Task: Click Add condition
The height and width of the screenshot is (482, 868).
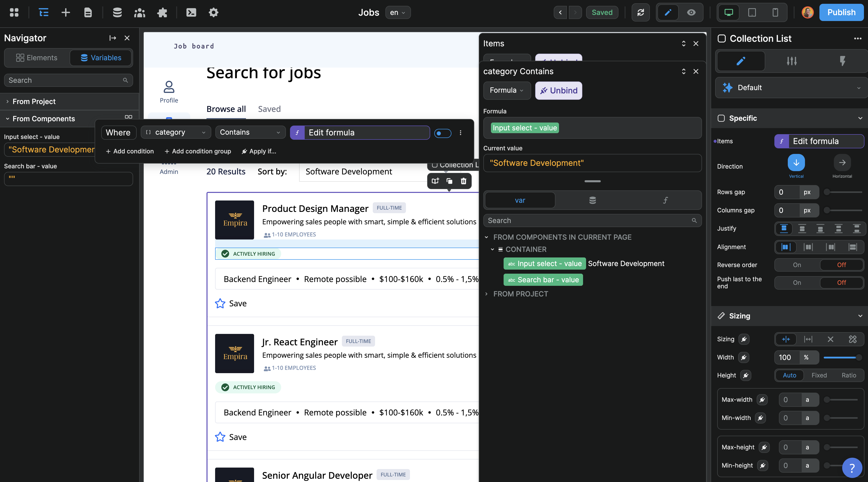Action: tap(130, 151)
